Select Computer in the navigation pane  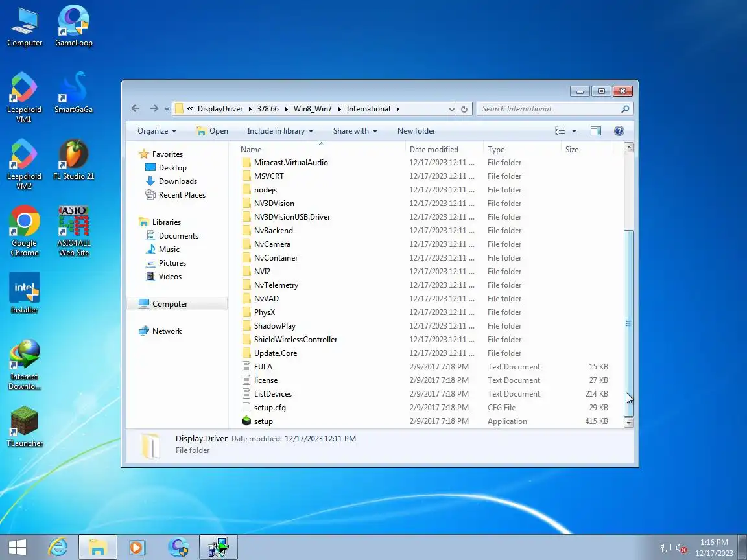[x=177, y=304]
